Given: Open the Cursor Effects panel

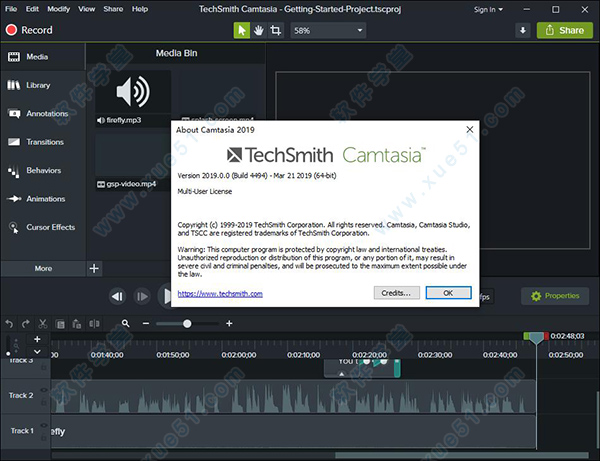Looking at the screenshot, I should [x=42, y=227].
